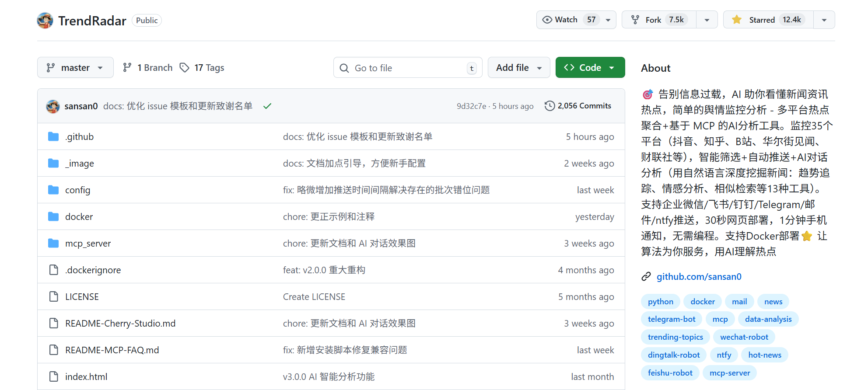The image size is (868, 390).
Task: Open the Fork options dropdown arrow
Action: click(x=707, y=20)
